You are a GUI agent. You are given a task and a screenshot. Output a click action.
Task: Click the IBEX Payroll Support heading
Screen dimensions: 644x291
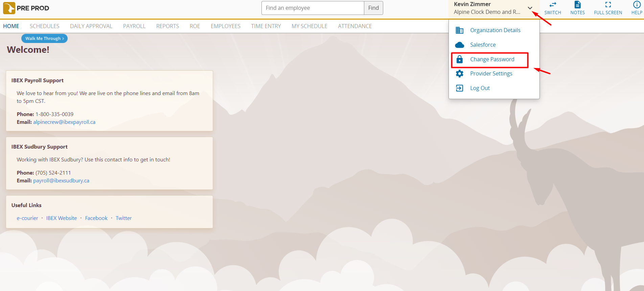(38, 81)
